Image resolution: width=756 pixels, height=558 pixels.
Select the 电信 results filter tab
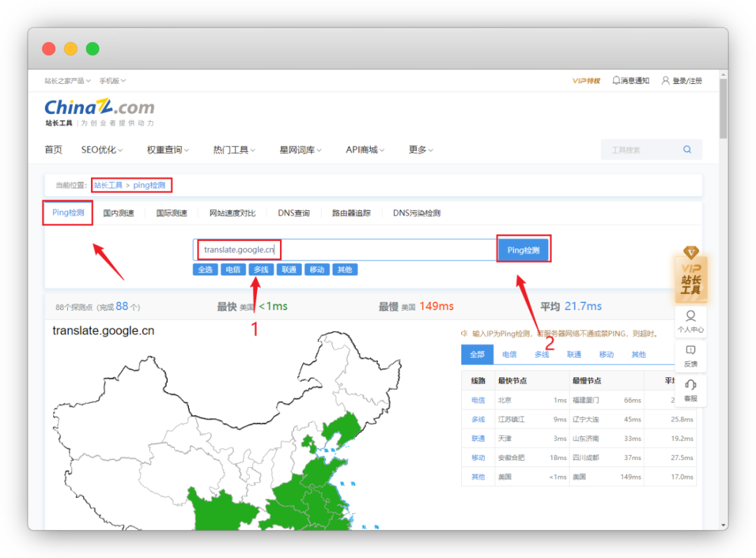pyautogui.click(x=509, y=354)
